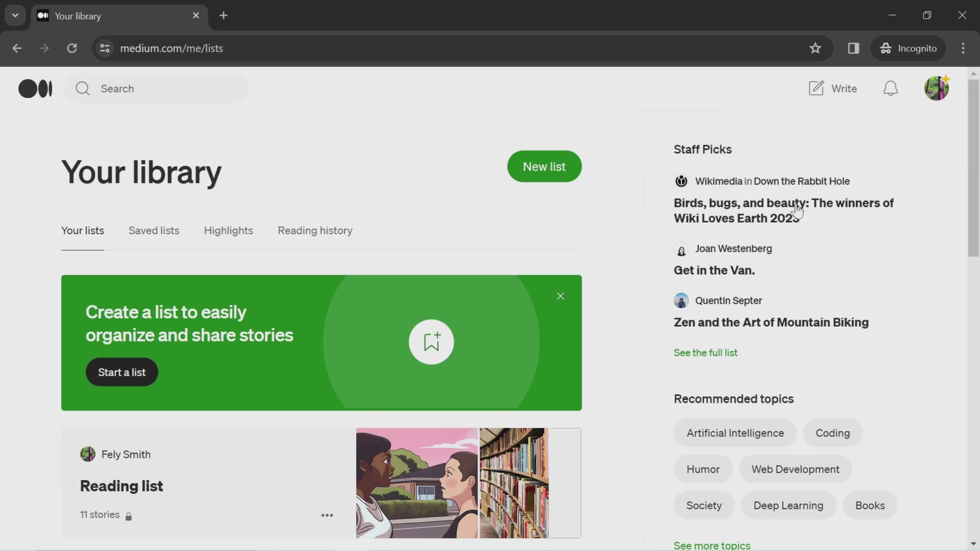Open the search bar icon

[82, 88]
